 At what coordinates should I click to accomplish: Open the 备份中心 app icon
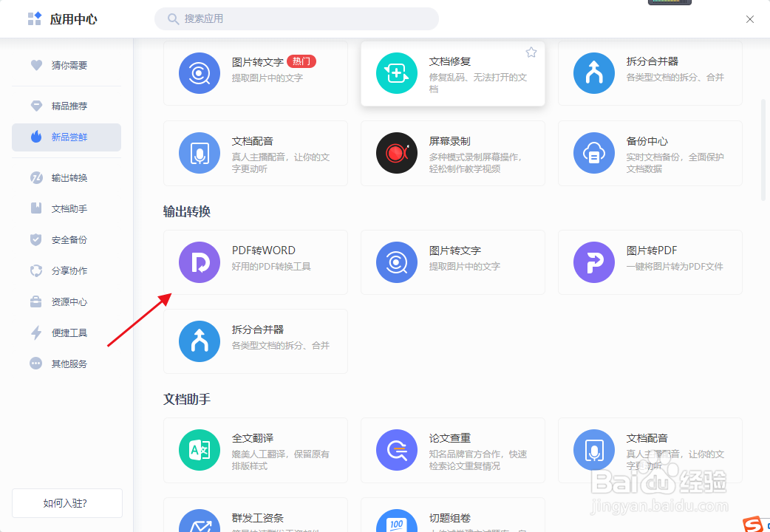[x=594, y=153]
